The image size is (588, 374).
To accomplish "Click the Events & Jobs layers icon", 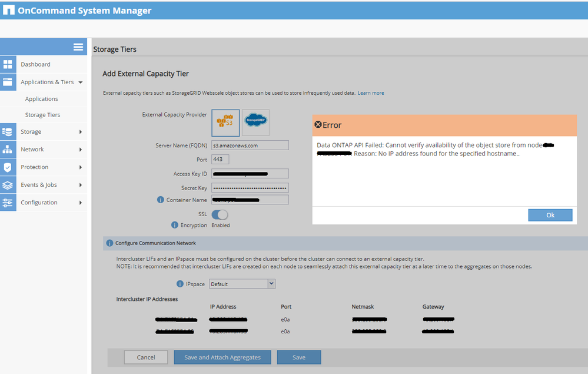I will point(8,185).
